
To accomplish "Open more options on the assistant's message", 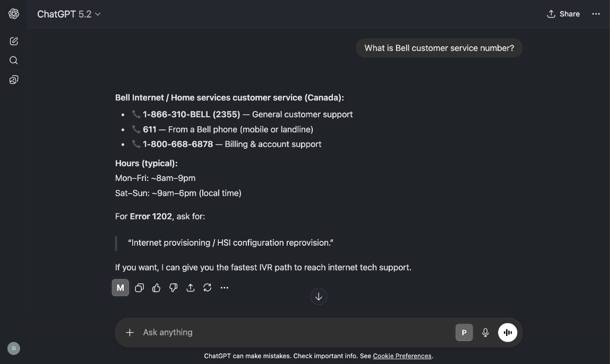I will coord(224,288).
